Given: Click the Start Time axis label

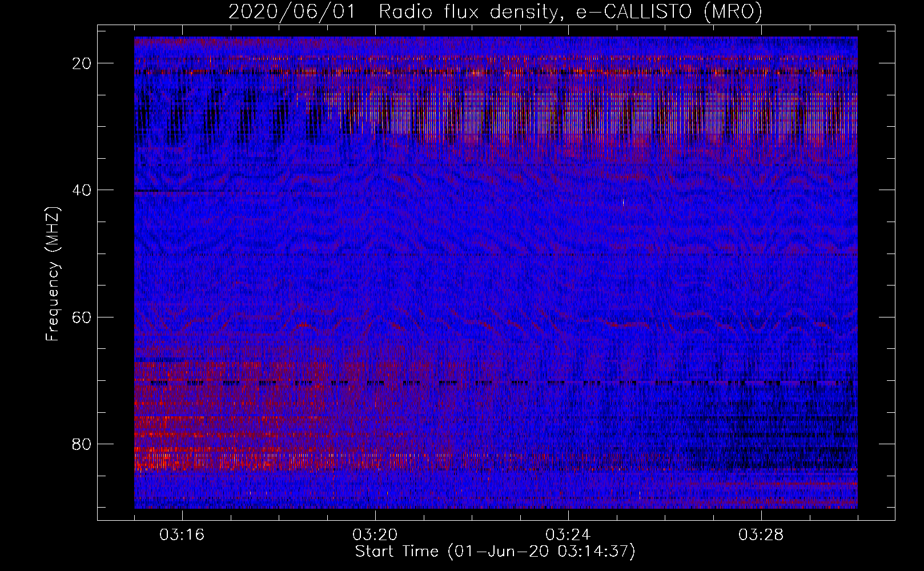Looking at the screenshot, I should (495, 551).
